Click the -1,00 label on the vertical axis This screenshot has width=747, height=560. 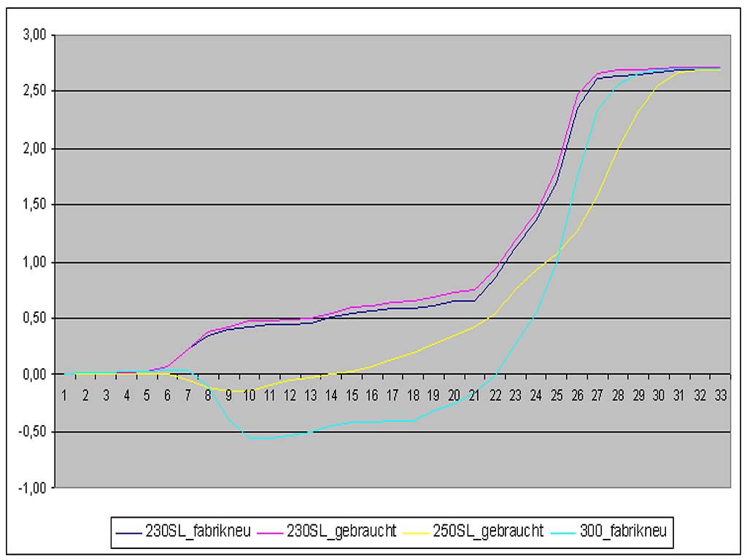[33, 488]
